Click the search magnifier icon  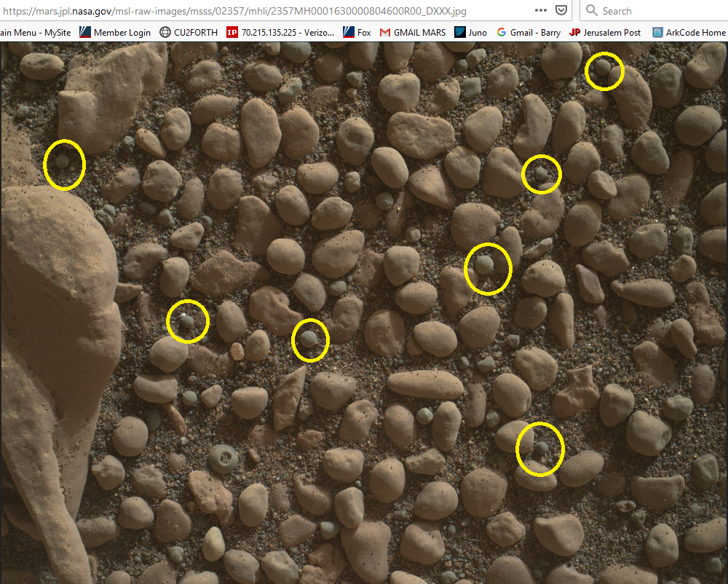pos(591,10)
